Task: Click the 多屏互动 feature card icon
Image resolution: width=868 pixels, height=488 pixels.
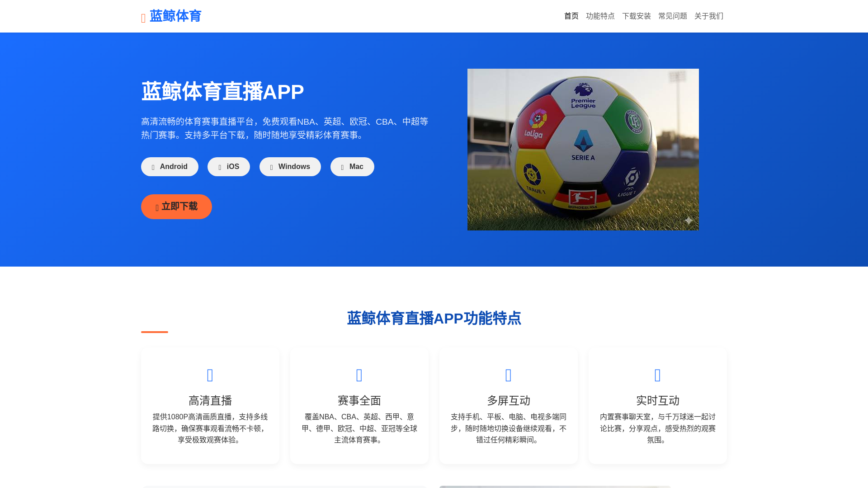Action: [x=509, y=375]
